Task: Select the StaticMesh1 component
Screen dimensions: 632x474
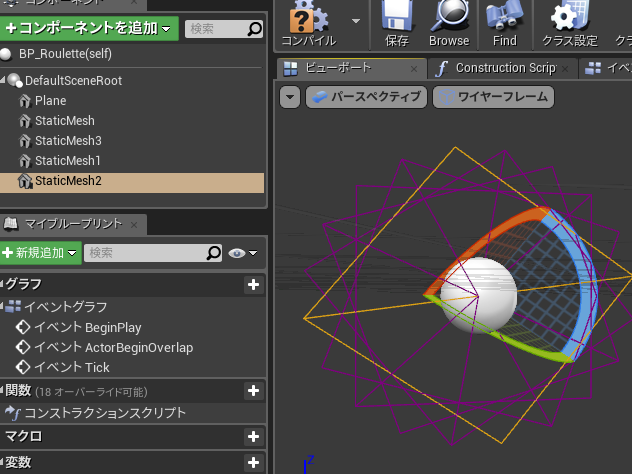Action: tap(67, 161)
